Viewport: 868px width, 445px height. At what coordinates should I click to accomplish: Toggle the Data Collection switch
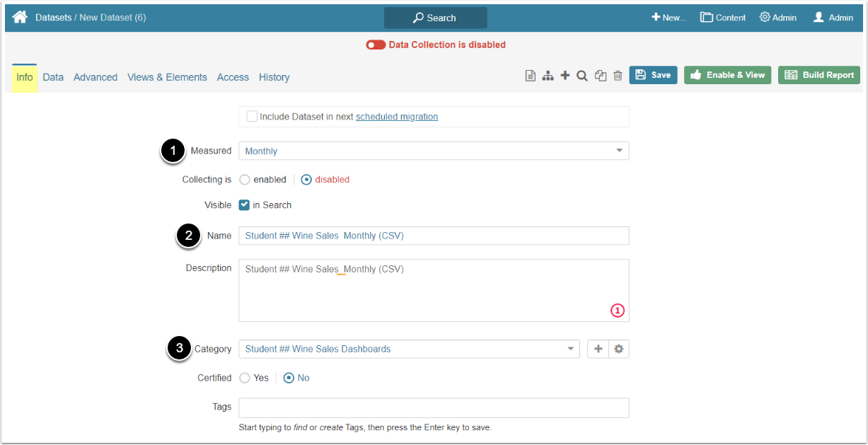(375, 45)
